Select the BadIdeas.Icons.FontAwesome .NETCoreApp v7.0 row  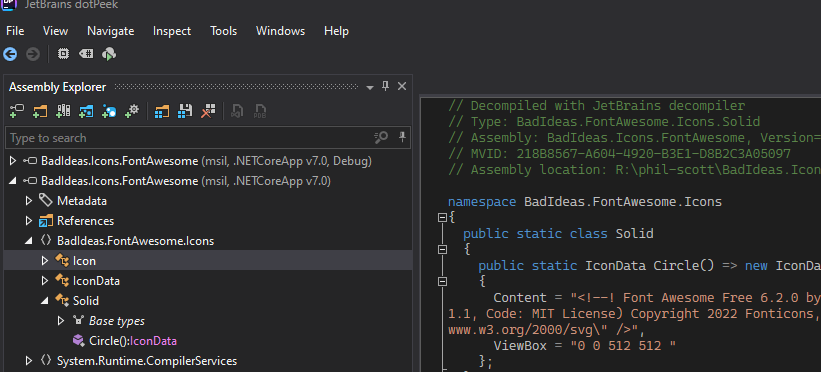pyautogui.click(x=208, y=181)
